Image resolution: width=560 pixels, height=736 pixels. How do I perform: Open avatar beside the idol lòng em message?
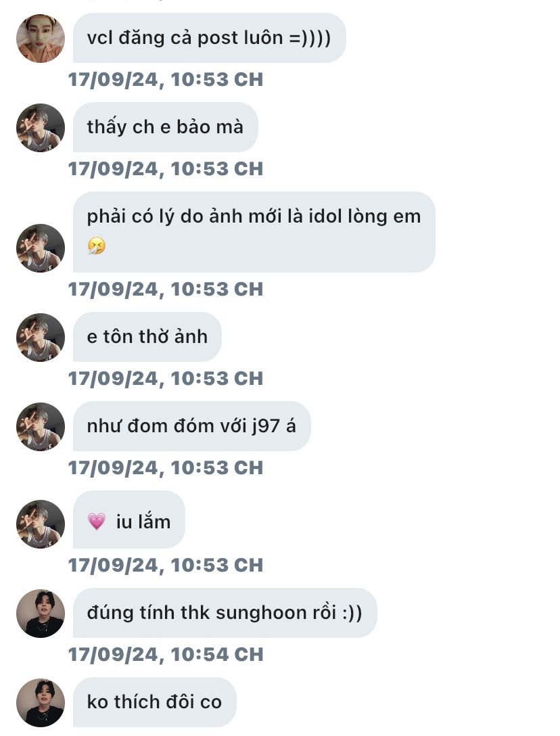(x=41, y=248)
